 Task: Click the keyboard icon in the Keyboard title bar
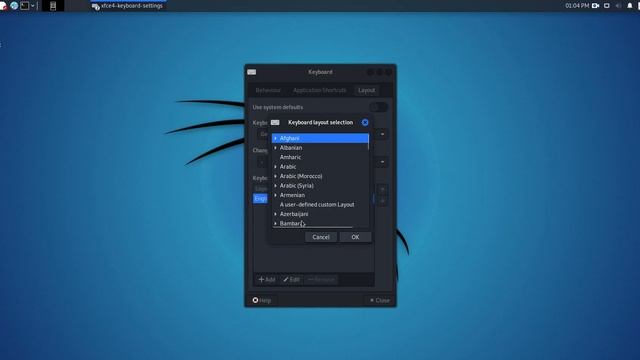(x=251, y=72)
